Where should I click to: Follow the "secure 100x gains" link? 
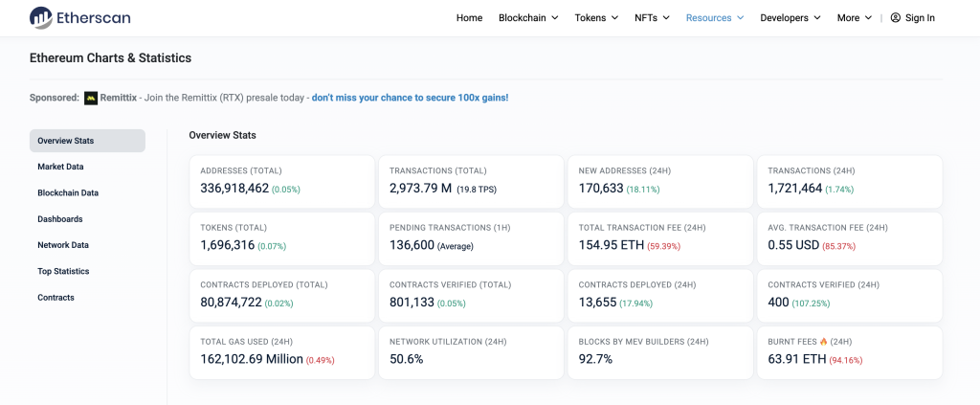point(410,98)
